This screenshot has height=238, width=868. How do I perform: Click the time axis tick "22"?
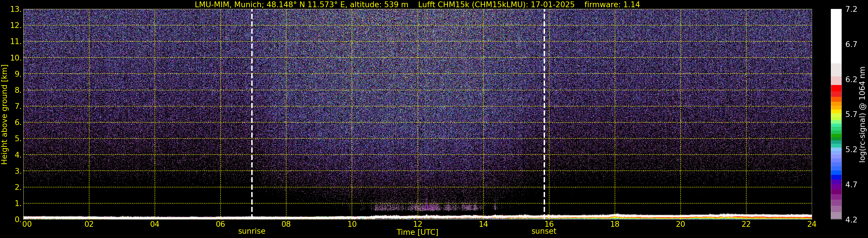pyautogui.click(x=746, y=224)
